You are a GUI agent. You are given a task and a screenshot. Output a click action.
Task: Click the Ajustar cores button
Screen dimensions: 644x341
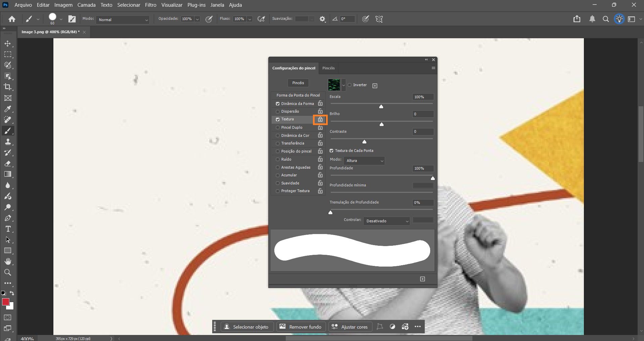click(350, 327)
